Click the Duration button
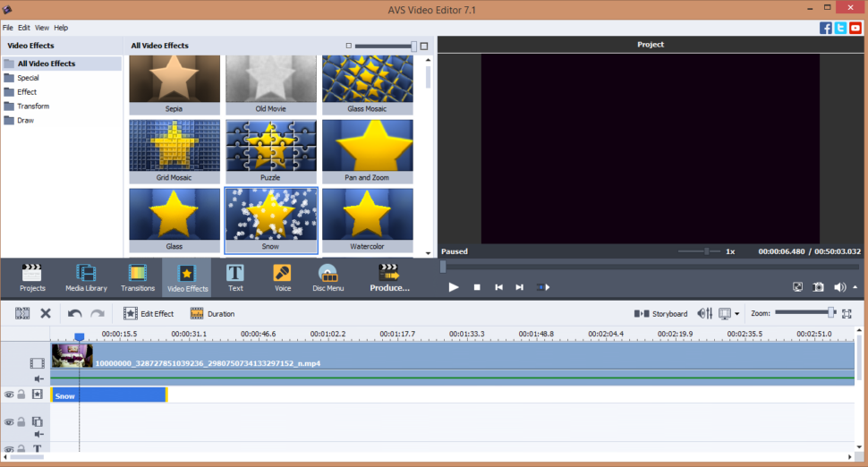This screenshot has width=868, height=467. point(213,314)
